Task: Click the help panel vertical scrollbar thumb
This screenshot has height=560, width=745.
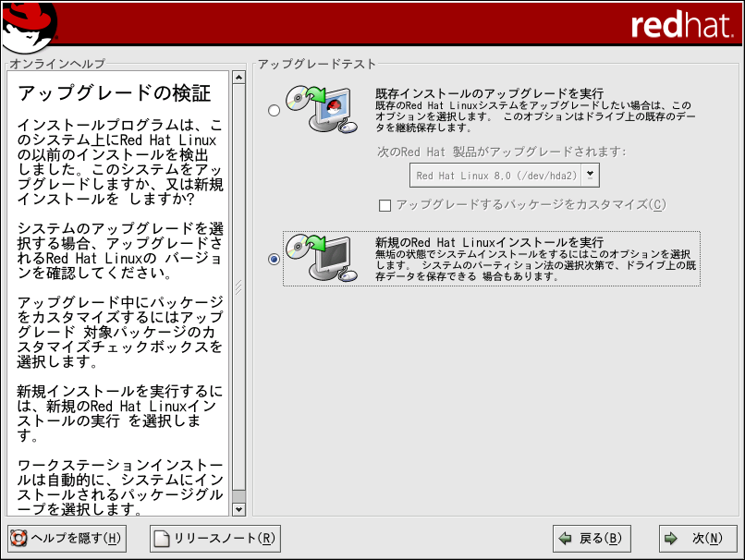Action: 238,286
